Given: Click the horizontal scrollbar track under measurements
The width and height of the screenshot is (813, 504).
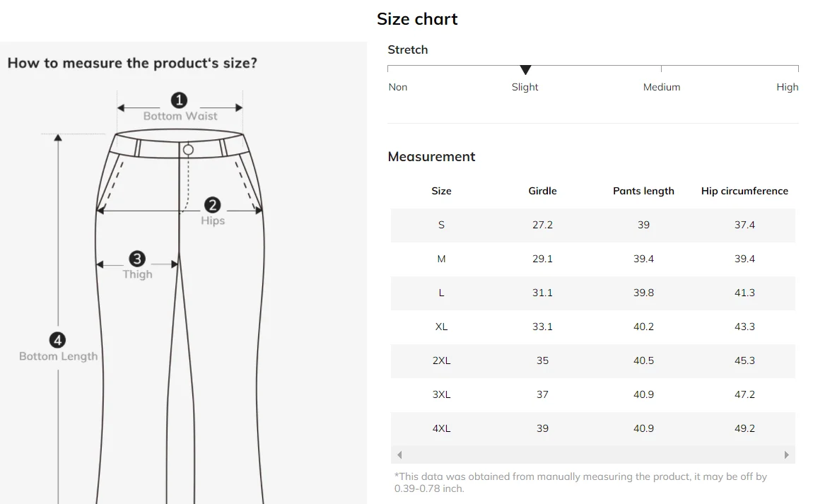Looking at the screenshot, I should pos(592,455).
